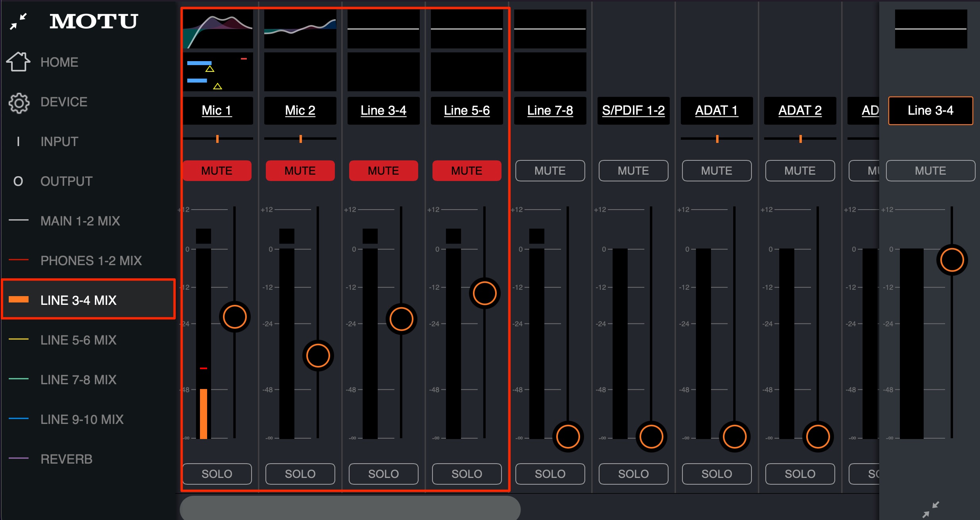Image resolution: width=980 pixels, height=520 pixels.
Task: Click the Mic 2 pan slider
Action: pos(300,139)
